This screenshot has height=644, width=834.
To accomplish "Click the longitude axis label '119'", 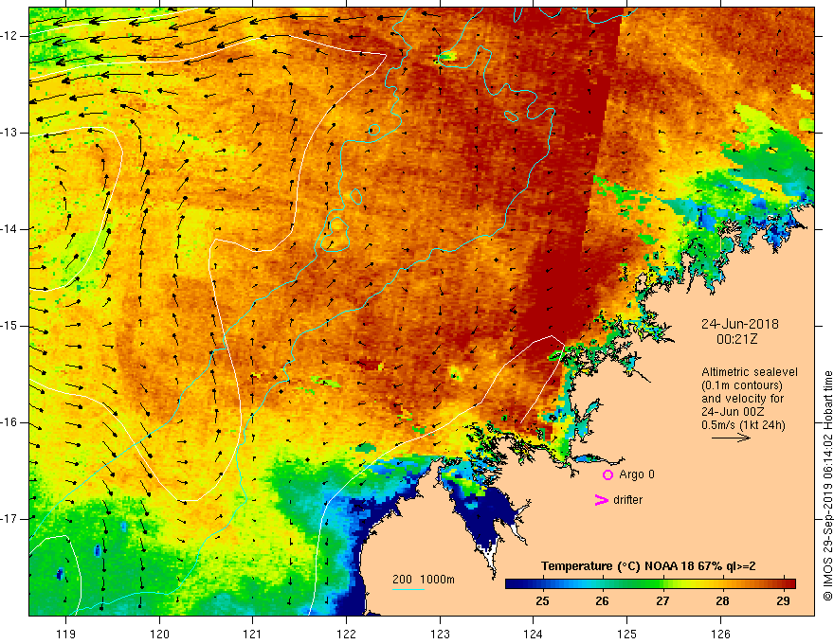I will (x=66, y=635).
